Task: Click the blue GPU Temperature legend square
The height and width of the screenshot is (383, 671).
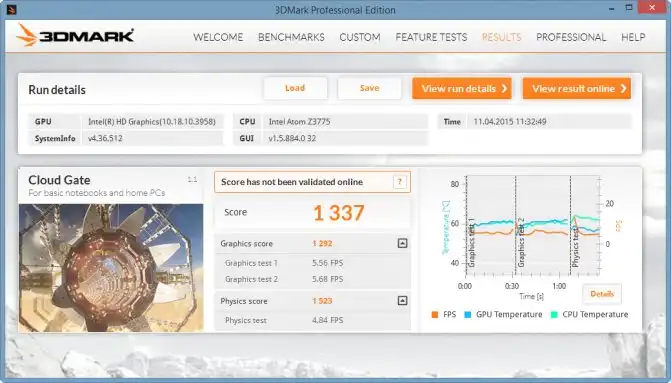Action: (468, 315)
